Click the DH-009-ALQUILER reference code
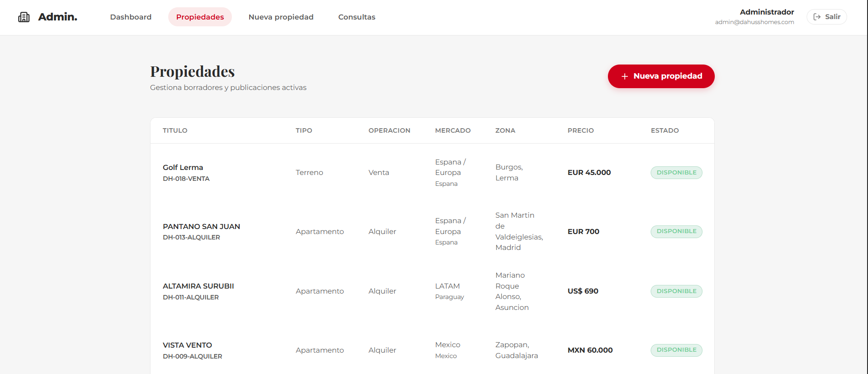 point(192,356)
